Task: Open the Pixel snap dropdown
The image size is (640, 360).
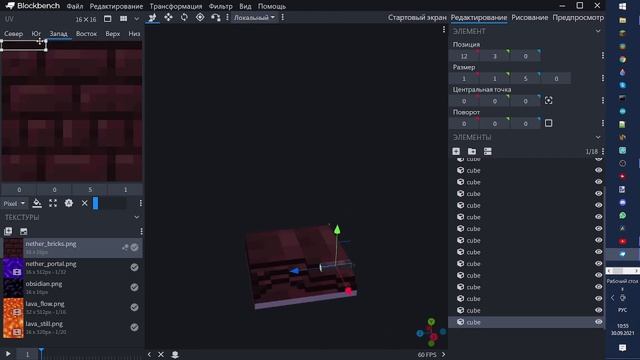Action: [x=14, y=203]
